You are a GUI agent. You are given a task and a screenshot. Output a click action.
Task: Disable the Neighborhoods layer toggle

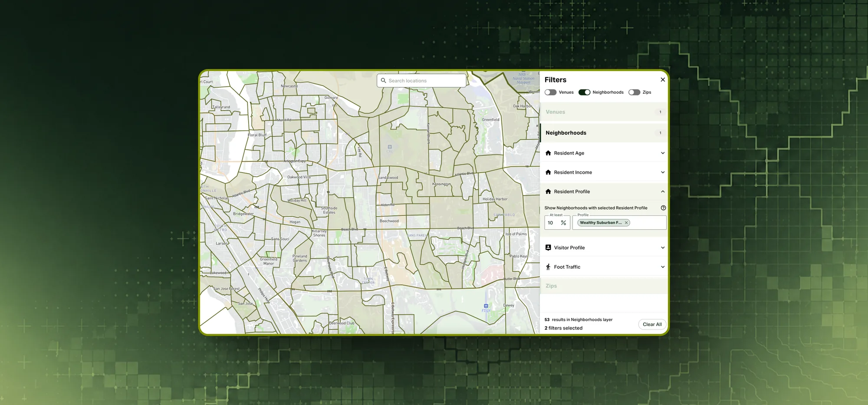[584, 92]
